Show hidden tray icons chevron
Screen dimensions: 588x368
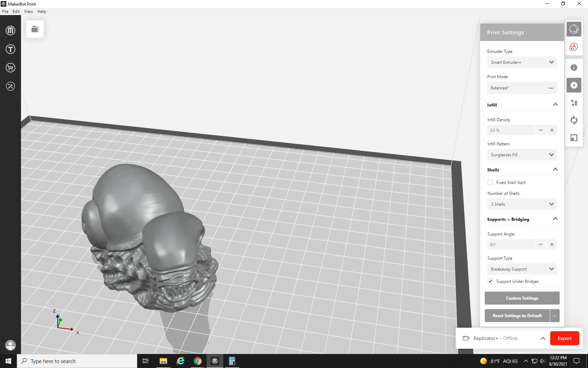point(526,361)
